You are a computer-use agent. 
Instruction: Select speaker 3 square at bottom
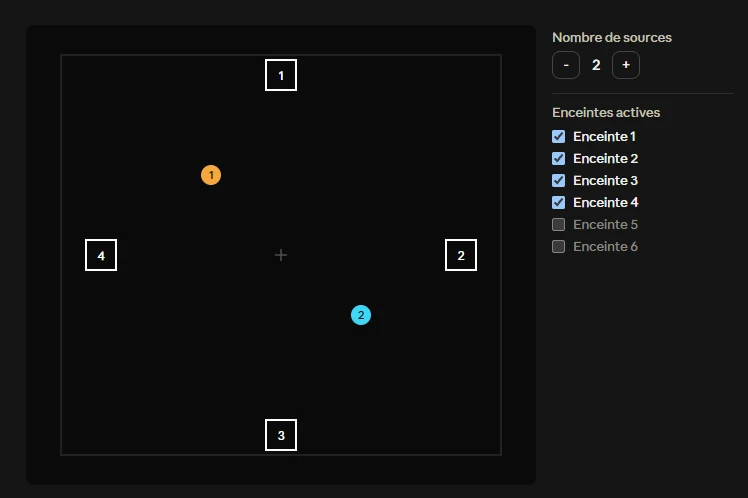point(281,435)
